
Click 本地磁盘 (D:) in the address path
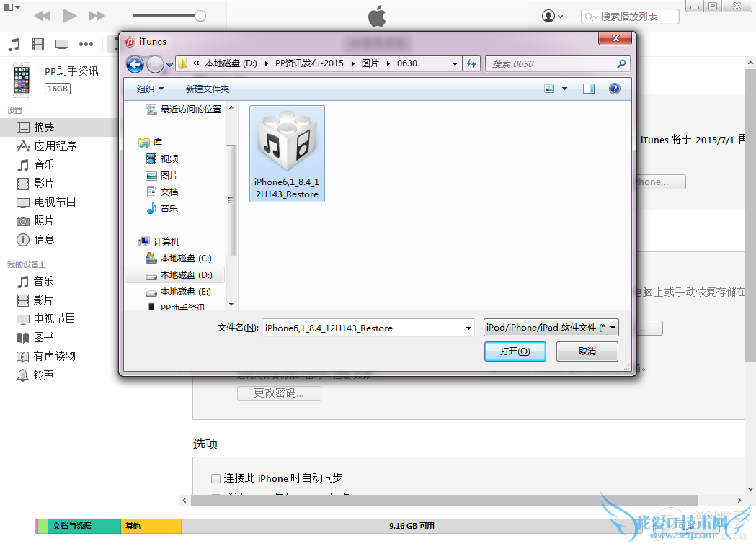231,63
